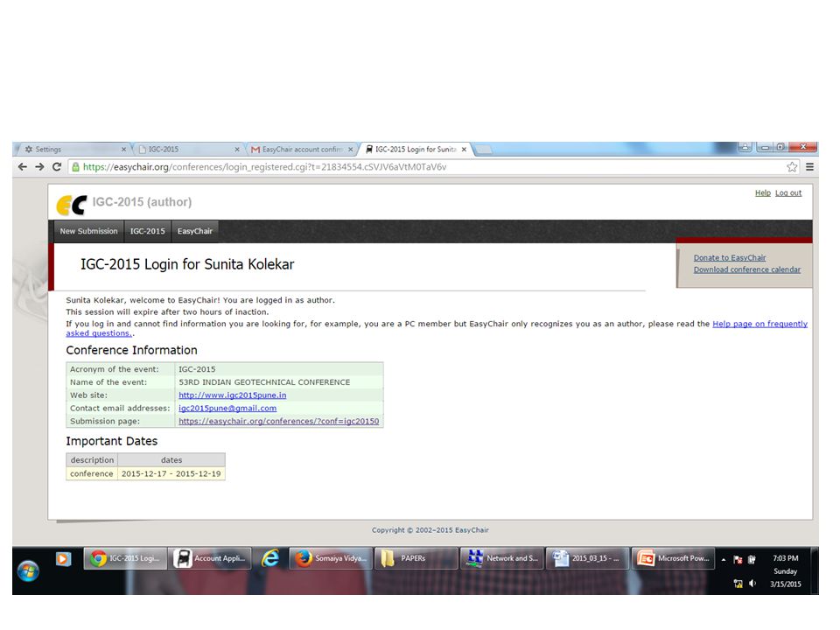
Task: Switch to EasyChair account confirmation Gmail tab
Action: 300,150
